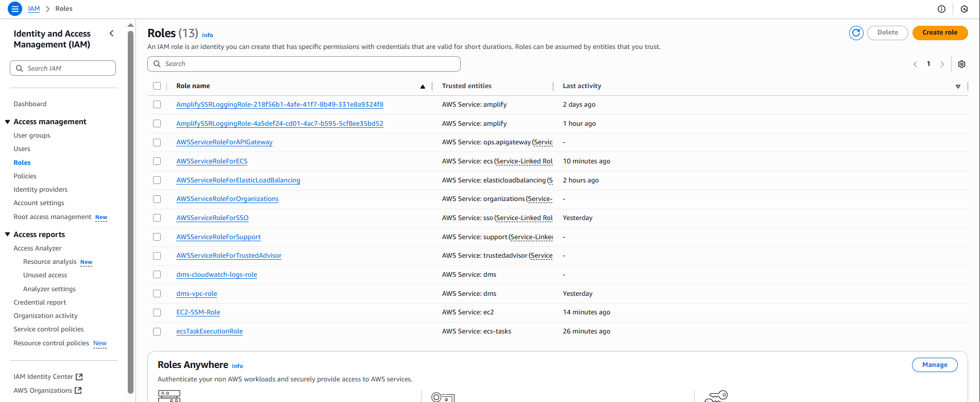This screenshot has height=402, width=980.
Task: Go to next page arrow
Action: click(x=942, y=64)
